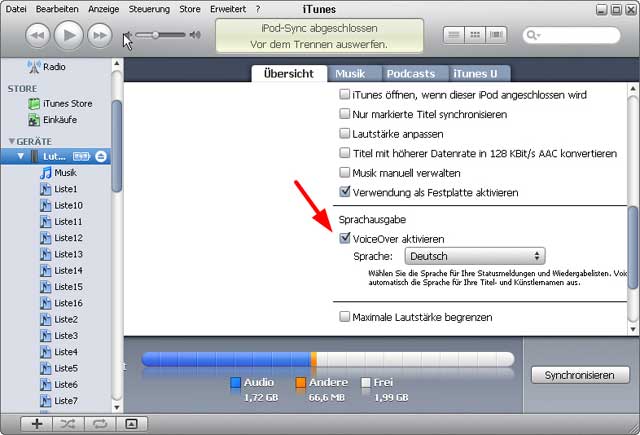This screenshot has width=640, height=435.
Task: Click the iPod battery status icon
Action: [81, 156]
